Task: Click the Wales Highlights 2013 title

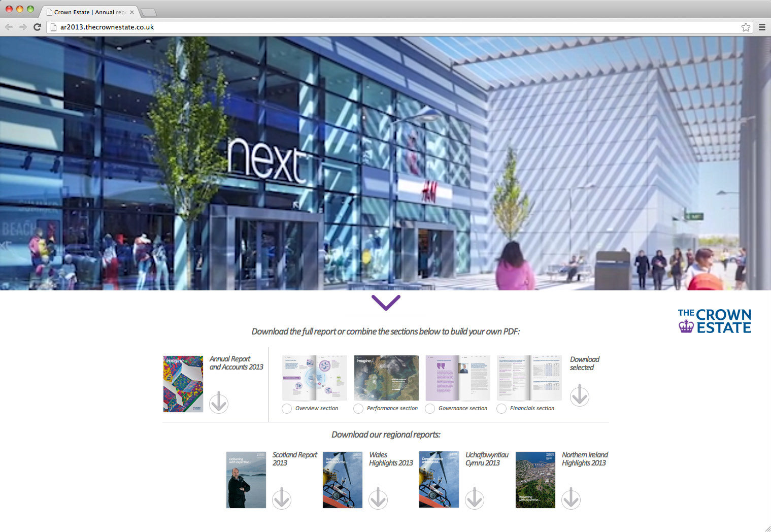Action: pyautogui.click(x=391, y=459)
